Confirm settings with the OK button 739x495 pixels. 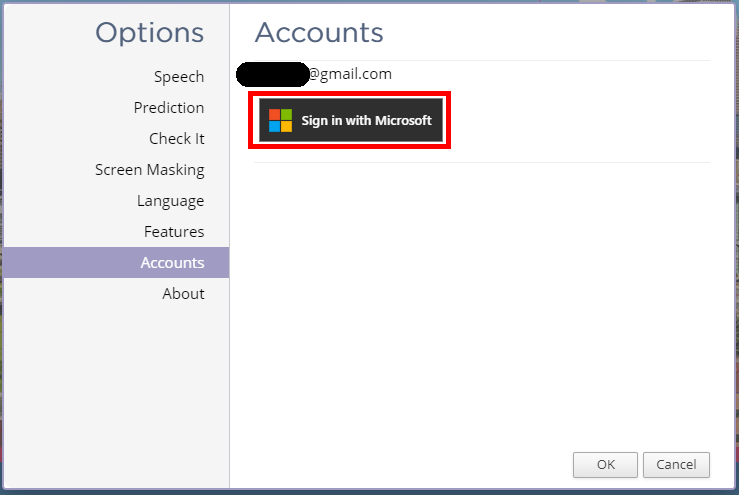pos(605,465)
